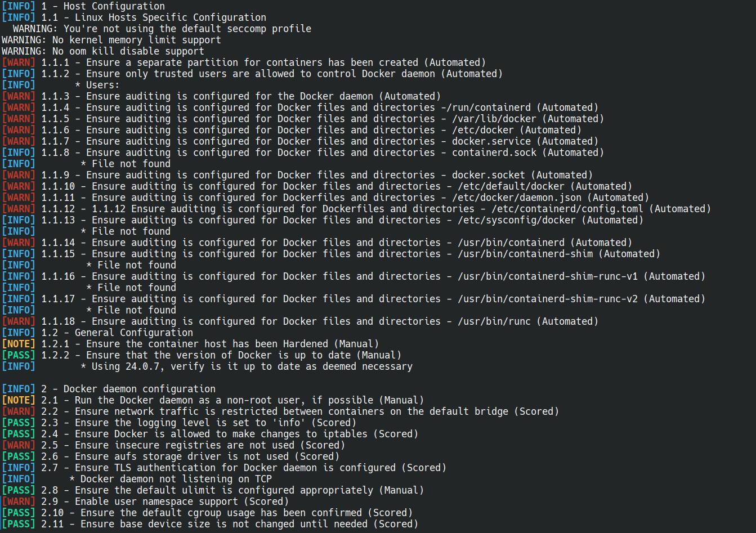Click the seccomp profile warning line
Screen dimensions: 756x533
coord(162,29)
